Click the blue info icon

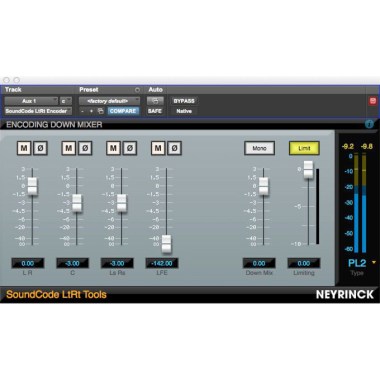(x=369, y=124)
